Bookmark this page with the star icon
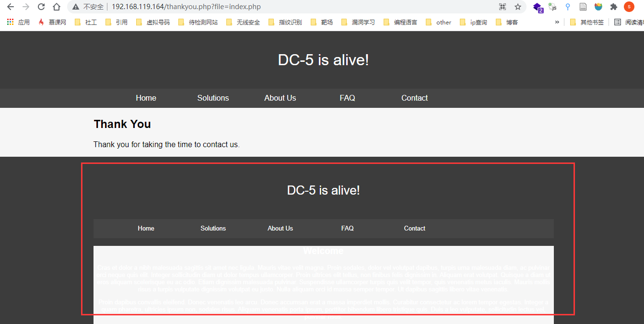Screen dimensions: 644x324 click(x=518, y=7)
